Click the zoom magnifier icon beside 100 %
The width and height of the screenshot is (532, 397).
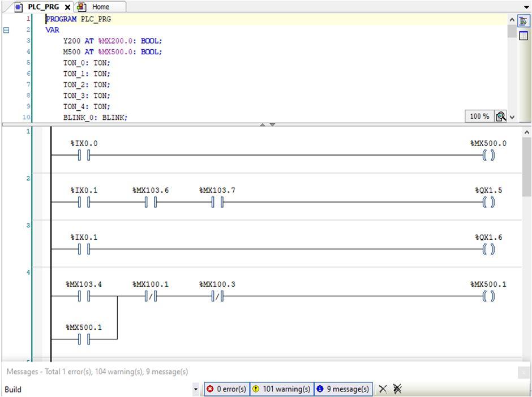coord(501,116)
